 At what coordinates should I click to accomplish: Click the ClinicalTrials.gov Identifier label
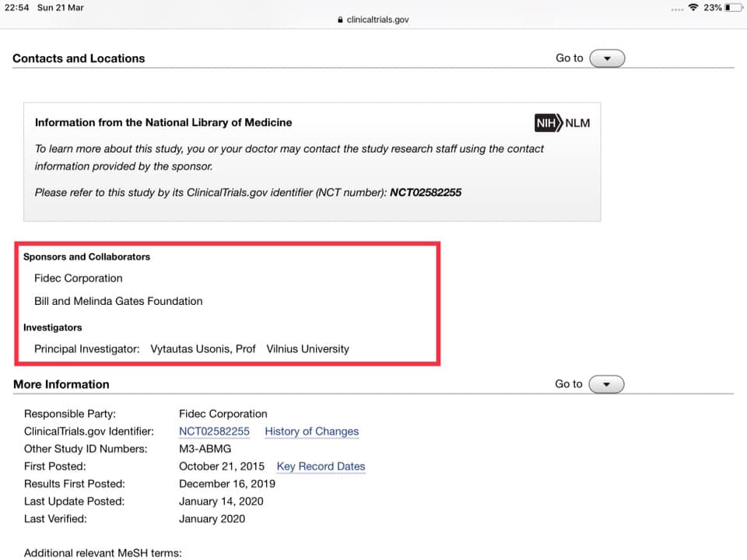tap(89, 432)
